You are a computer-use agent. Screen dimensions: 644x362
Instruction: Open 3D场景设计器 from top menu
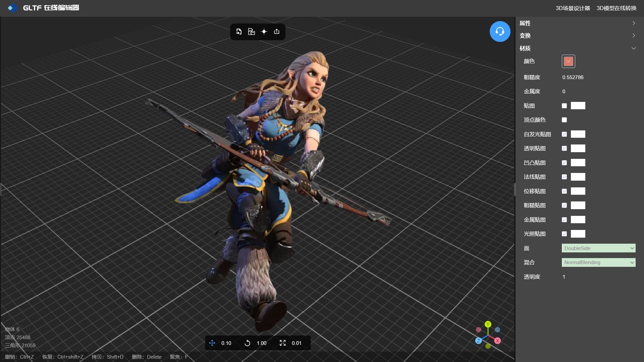point(573,8)
